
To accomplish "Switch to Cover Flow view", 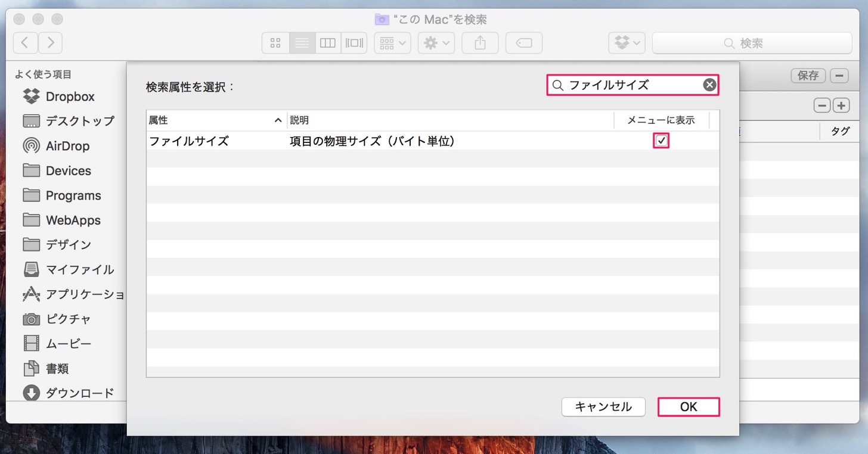I will point(354,43).
